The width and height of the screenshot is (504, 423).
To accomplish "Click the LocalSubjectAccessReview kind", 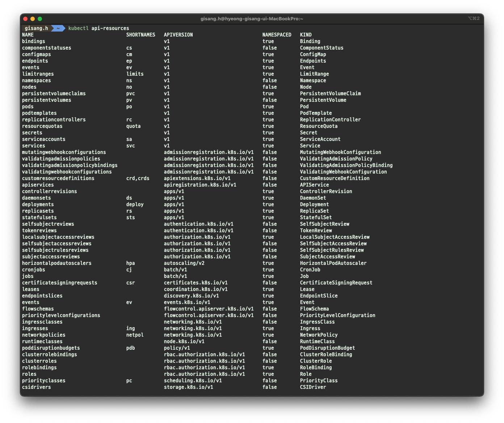I will click(335, 237).
